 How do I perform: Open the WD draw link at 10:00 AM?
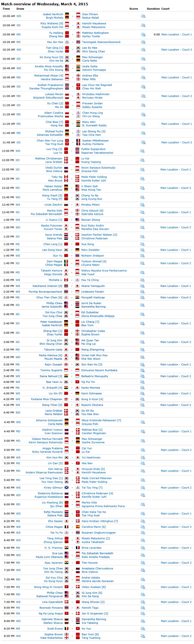pyautogui.click(x=19, y=16)
